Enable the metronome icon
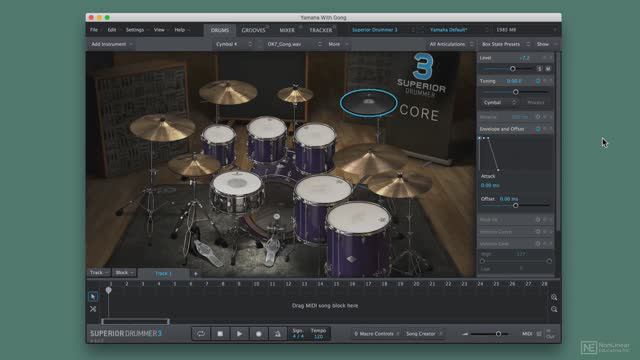The height and width of the screenshot is (360, 640). pyautogui.click(x=278, y=333)
